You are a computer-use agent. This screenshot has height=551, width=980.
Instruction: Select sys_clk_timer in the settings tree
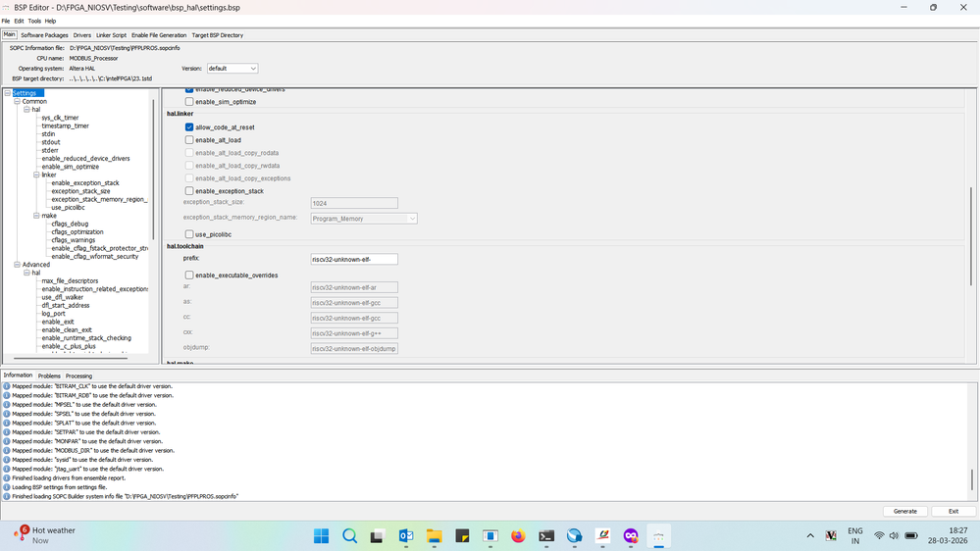[60, 118]
